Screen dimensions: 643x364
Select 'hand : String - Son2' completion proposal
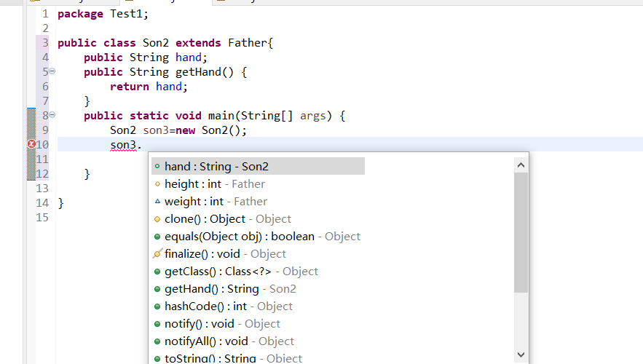tap(258, 166)
